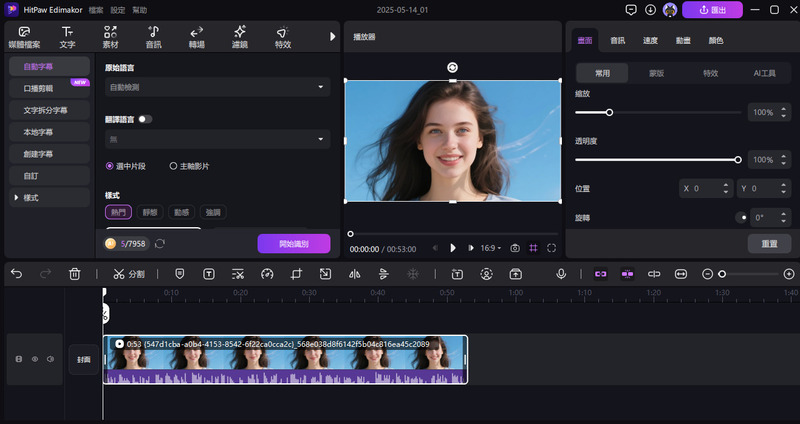The width and height of the screenshot is (800, 424).
Task: Open the 16:9 aspect ratio dropdown
Action: 491,248
